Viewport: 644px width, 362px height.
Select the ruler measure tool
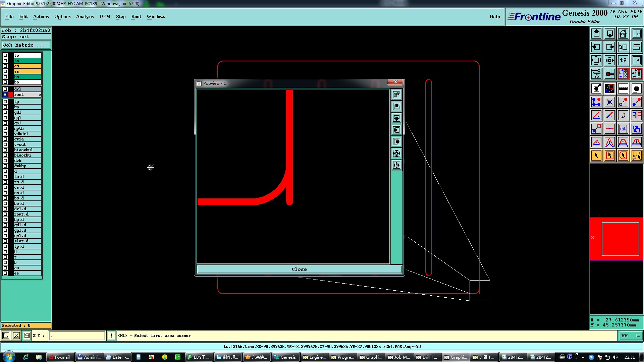[623, 88]
